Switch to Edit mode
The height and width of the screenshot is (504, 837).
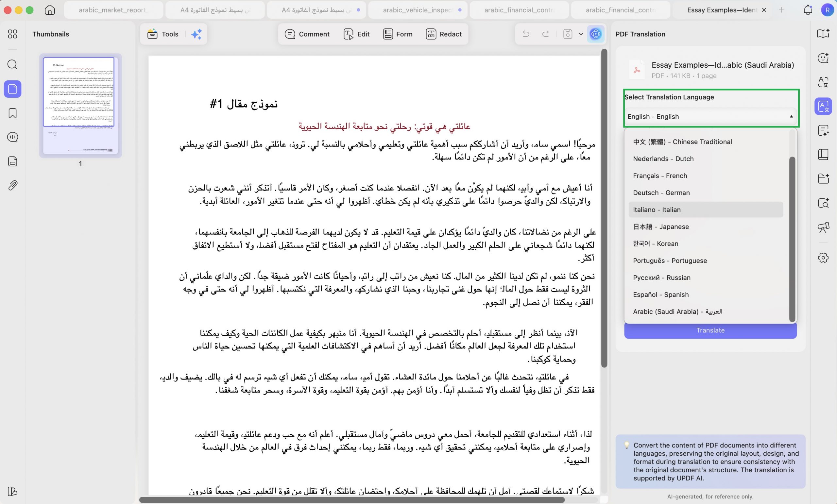click(x=356, y=34)
